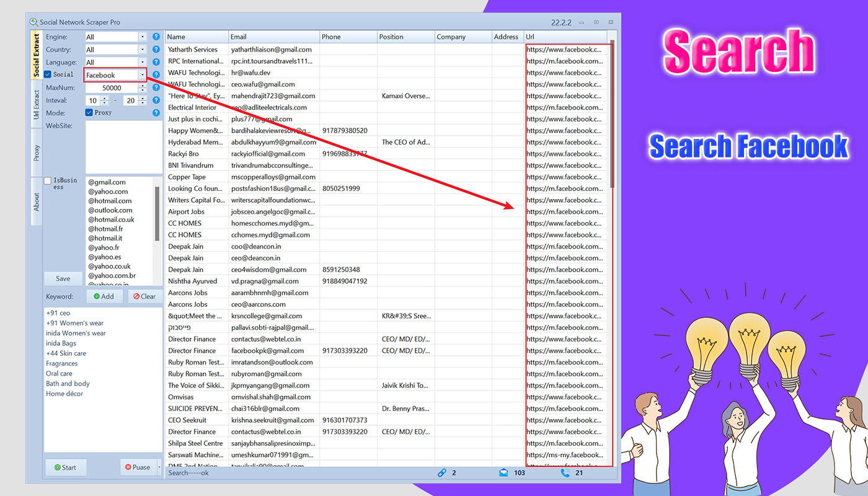Open the Country dropdown
868x496 pixels.
[x=142, y=49]
